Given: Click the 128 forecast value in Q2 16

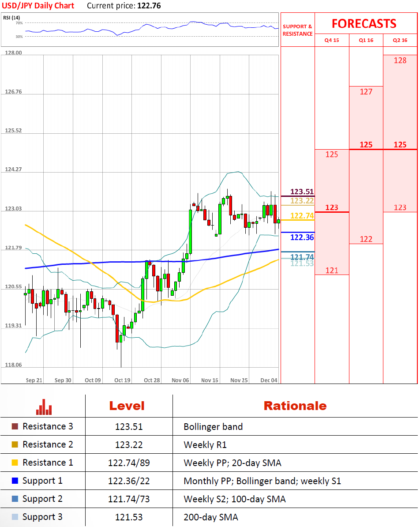Looking at the screenshot, I should [x=400, y=60].
